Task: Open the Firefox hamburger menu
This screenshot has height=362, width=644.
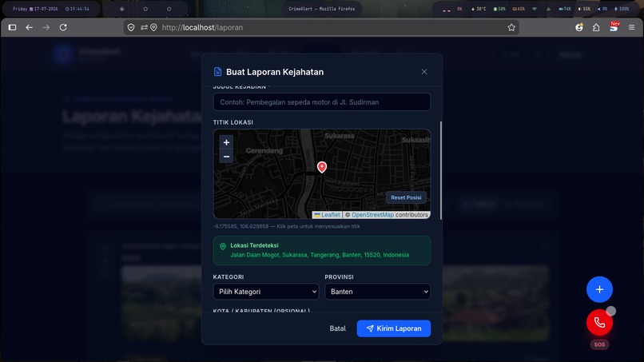Action: point(632,27)
